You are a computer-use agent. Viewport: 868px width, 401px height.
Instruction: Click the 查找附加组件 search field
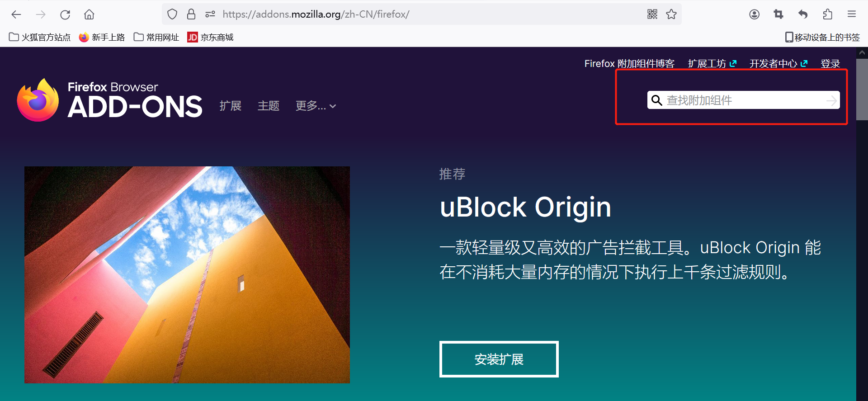[743, 100]
